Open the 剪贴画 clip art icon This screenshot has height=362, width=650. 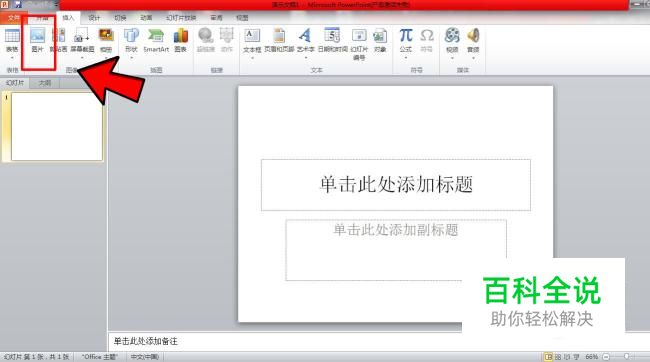[59, 36]
